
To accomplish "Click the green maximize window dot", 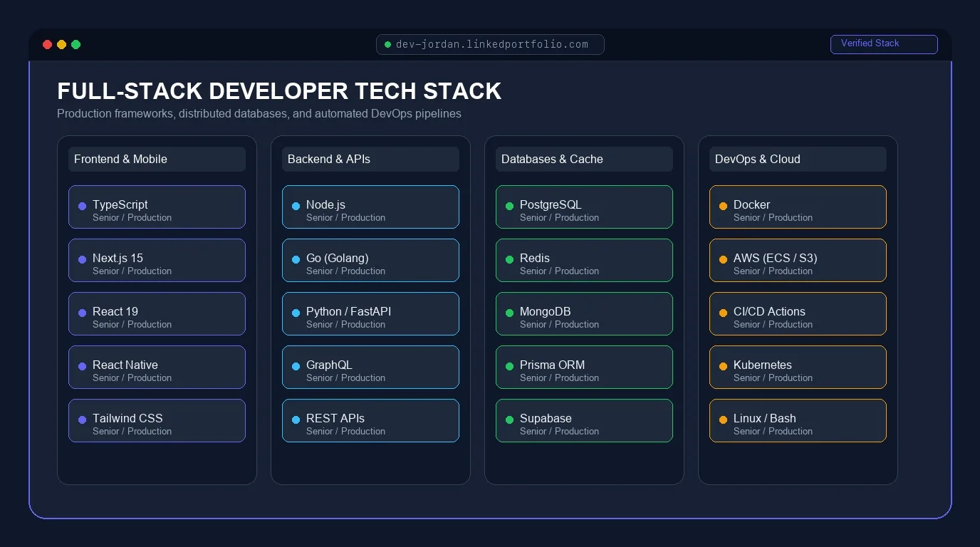I will point(75,45).
